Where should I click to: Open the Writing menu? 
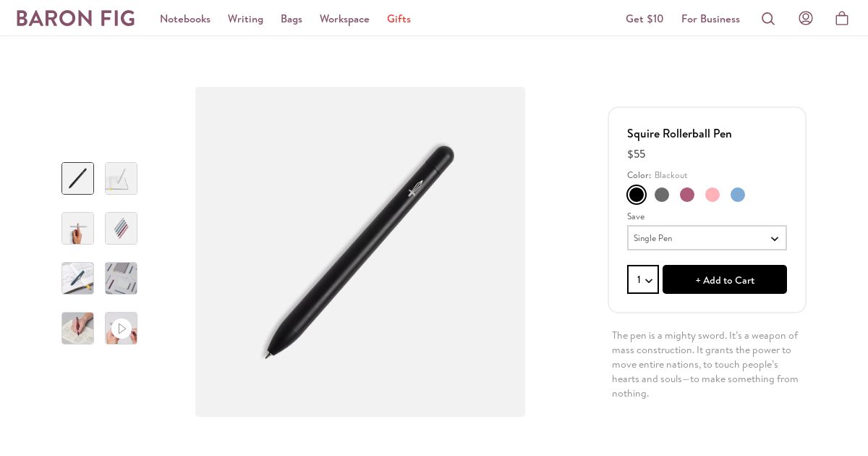[x=245, y=19]
